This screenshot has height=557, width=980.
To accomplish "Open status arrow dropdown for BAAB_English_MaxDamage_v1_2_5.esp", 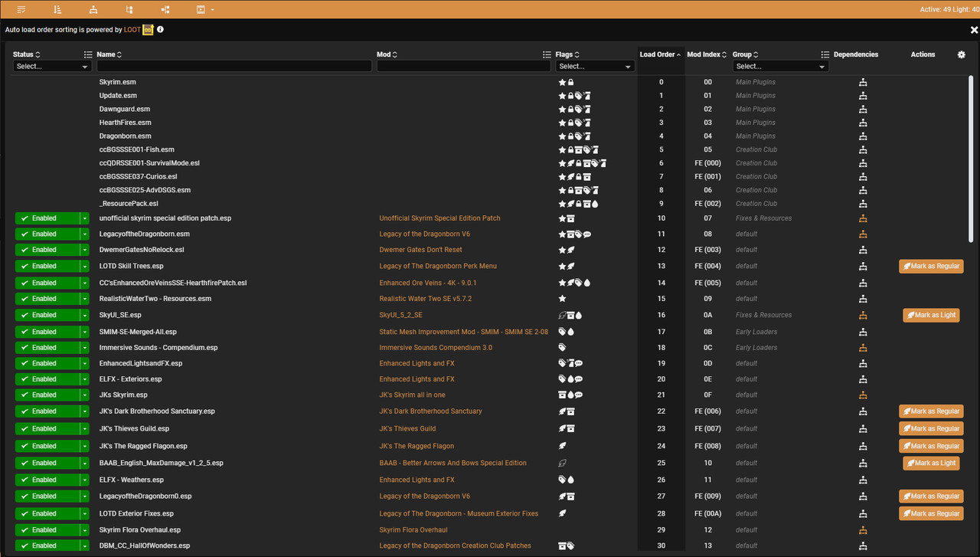I will point(85,463).
